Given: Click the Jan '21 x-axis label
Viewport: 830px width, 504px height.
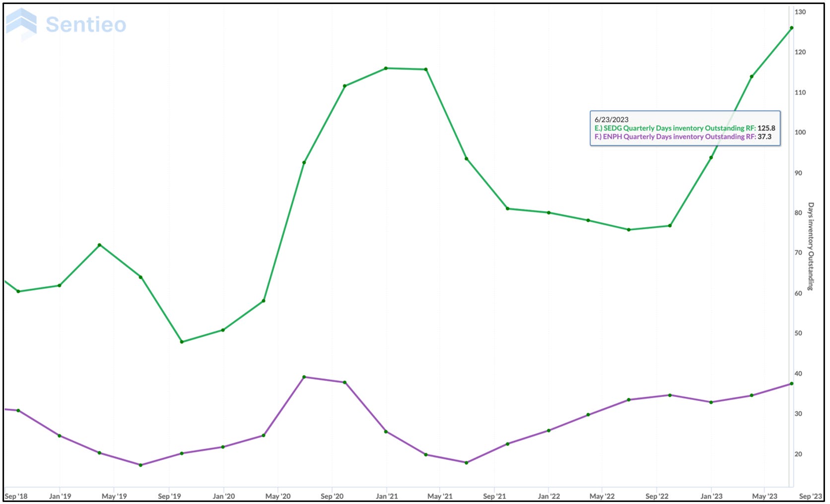Looking at the screenshot, I should click(387, 496).
